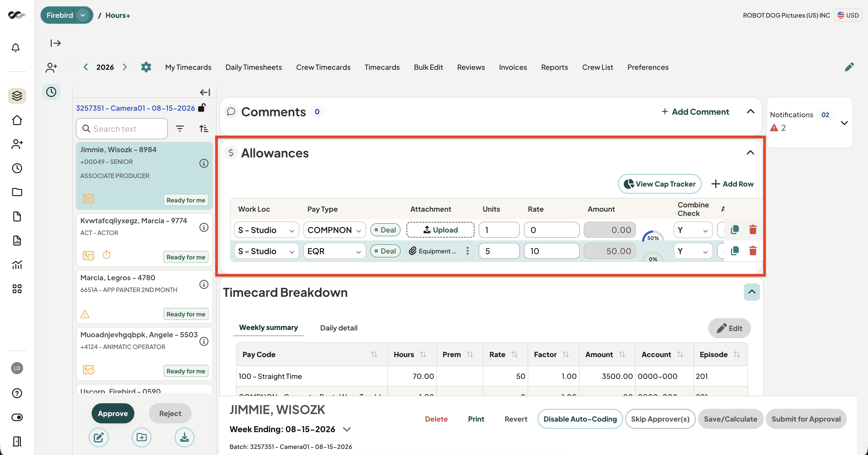
Task: Click Add Comment link
Action: point(695,112)
